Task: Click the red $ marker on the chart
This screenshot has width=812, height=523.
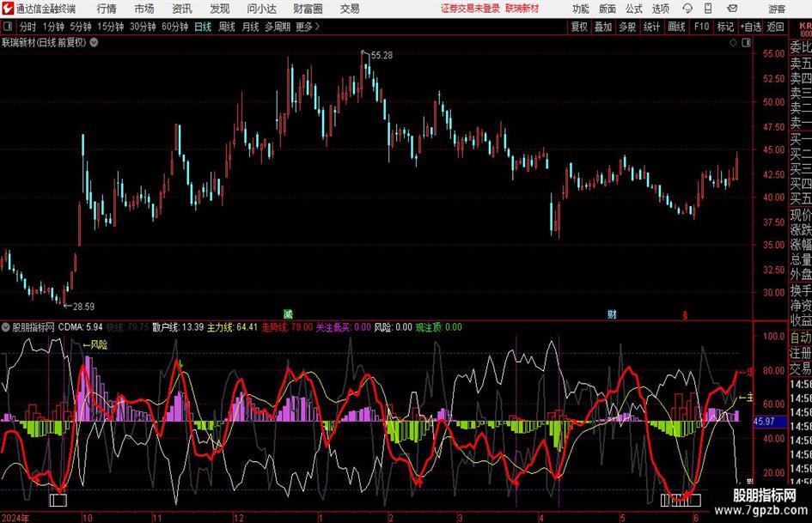Action: point(685,315)
